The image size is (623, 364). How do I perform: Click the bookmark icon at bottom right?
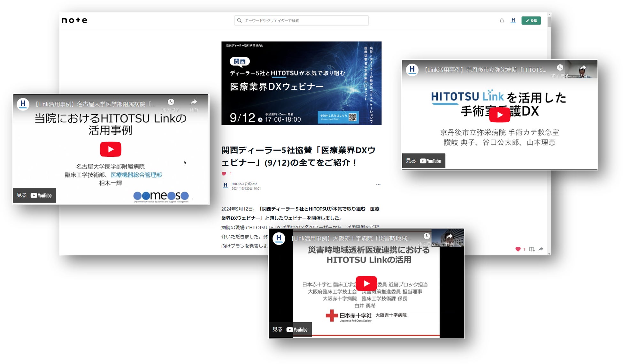pyautogui.click(x=532, y=249)
